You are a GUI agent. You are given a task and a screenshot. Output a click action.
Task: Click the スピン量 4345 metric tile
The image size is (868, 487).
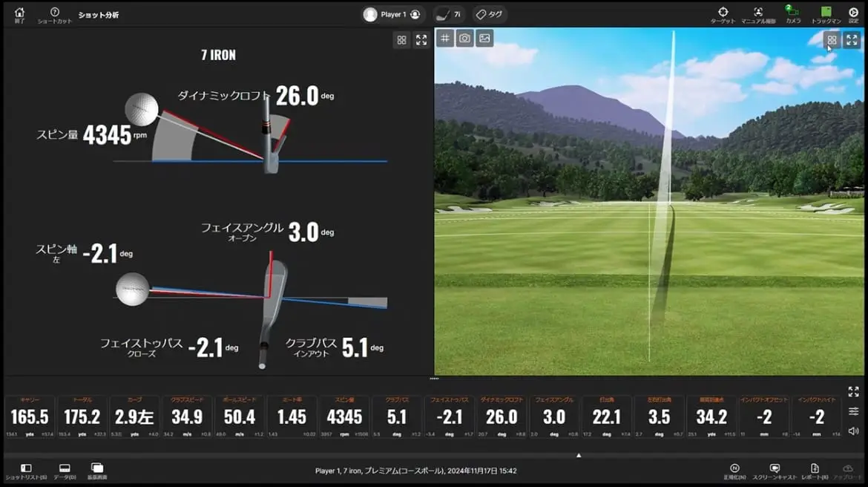(x=344, y=416)
